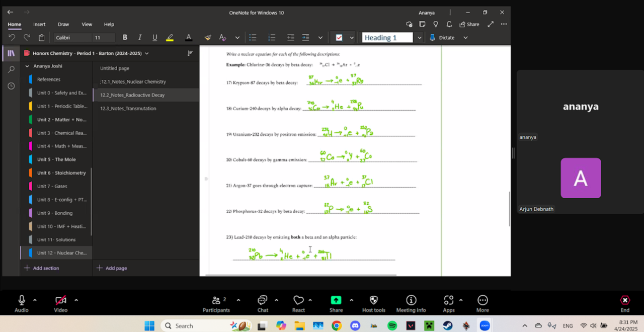
Task: Open the font size 11 dropdown
Action: tap(104, 38)
